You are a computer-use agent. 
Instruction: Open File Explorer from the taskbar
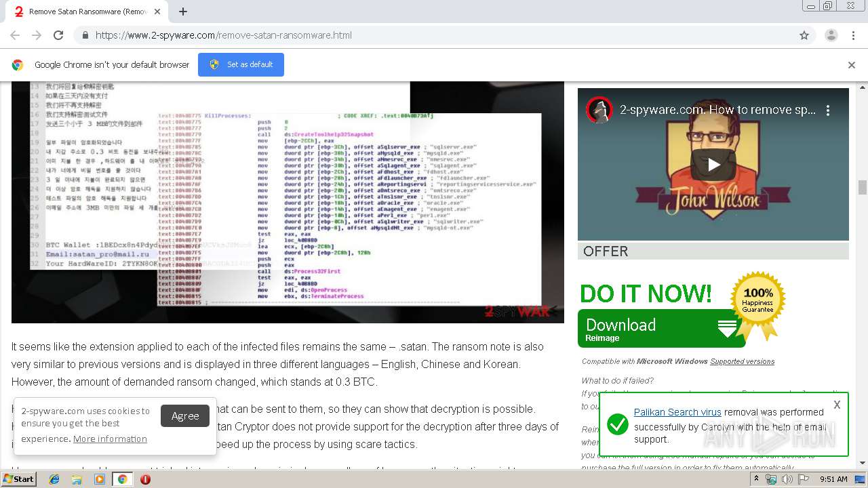[x=77, y=479]
